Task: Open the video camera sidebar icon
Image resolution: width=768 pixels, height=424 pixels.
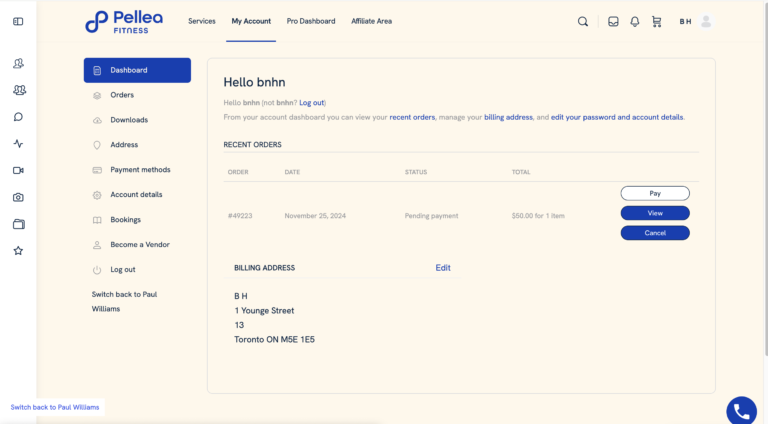Action: click(18, 170)
